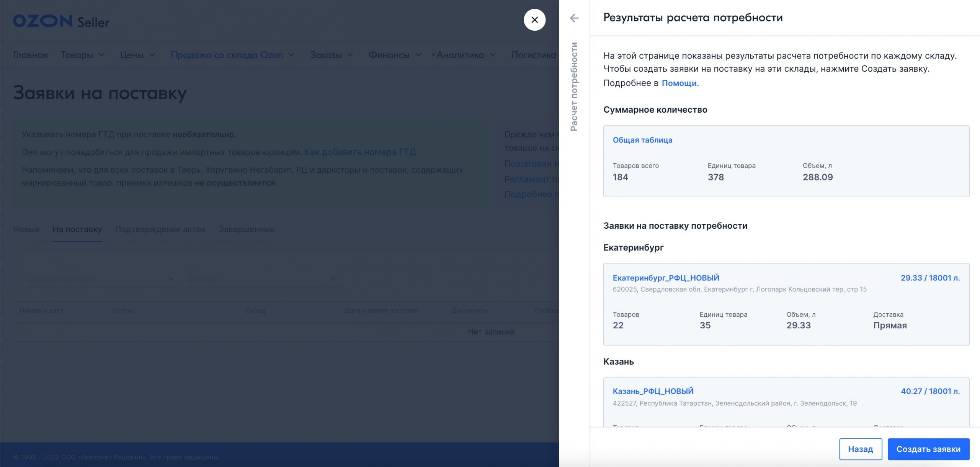Expand the Финансы dropdown menu
Screen dimensions: 980x467
click(x=395, y=55)
